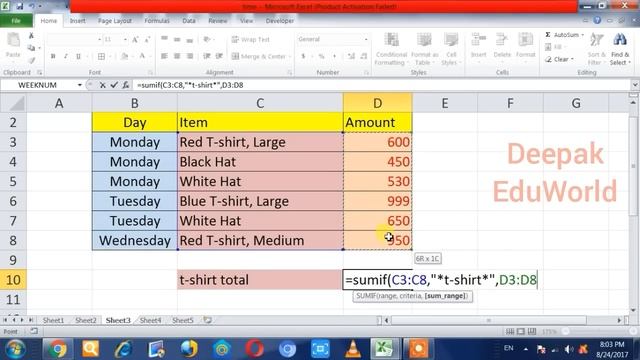Open the Font Size dropdown
Screen dimensions: 640x360
point(124,40)
